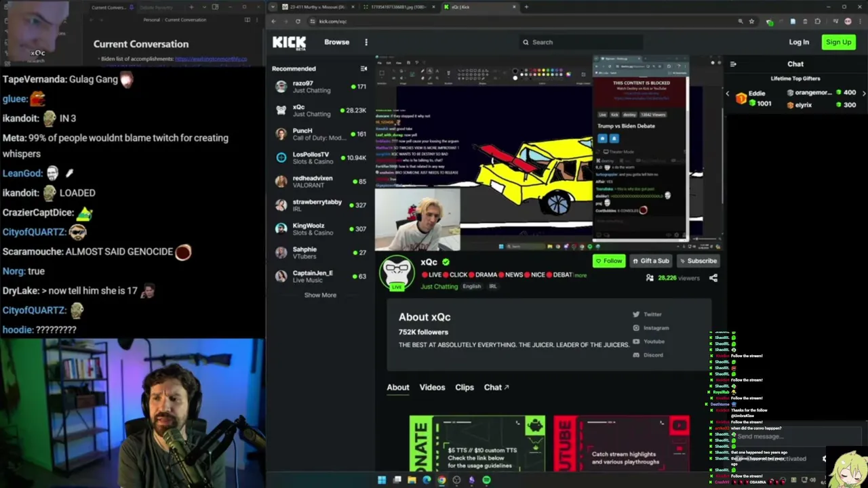Open the Chat pop-out tab
The height and width of the screenshot is (488, 868).
point(496,388)
